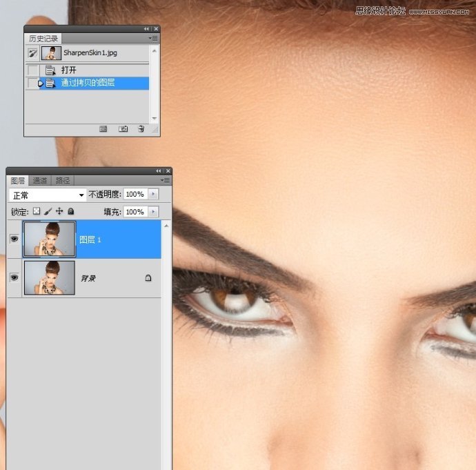Close the History panel
The image size is (476, 470).
click(x=156, y=29)
